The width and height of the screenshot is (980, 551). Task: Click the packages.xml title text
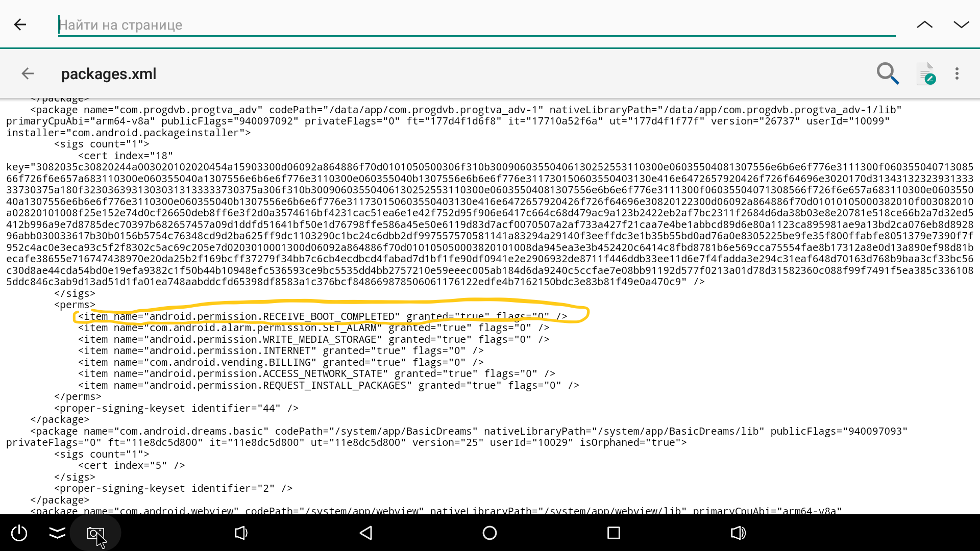pyautogui.click(x=109, y=74)
